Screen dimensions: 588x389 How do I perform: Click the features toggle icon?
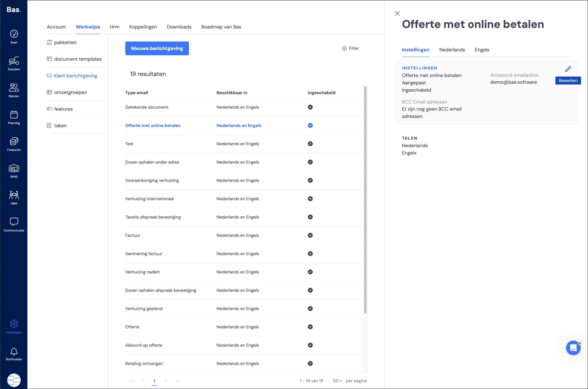[49, 109]
